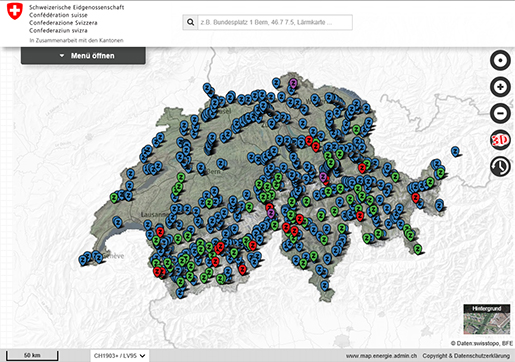Click the Swiss coat of arms logo
Image resolution: width=515 pixels, height=362 pixels.
click(15, 11)
